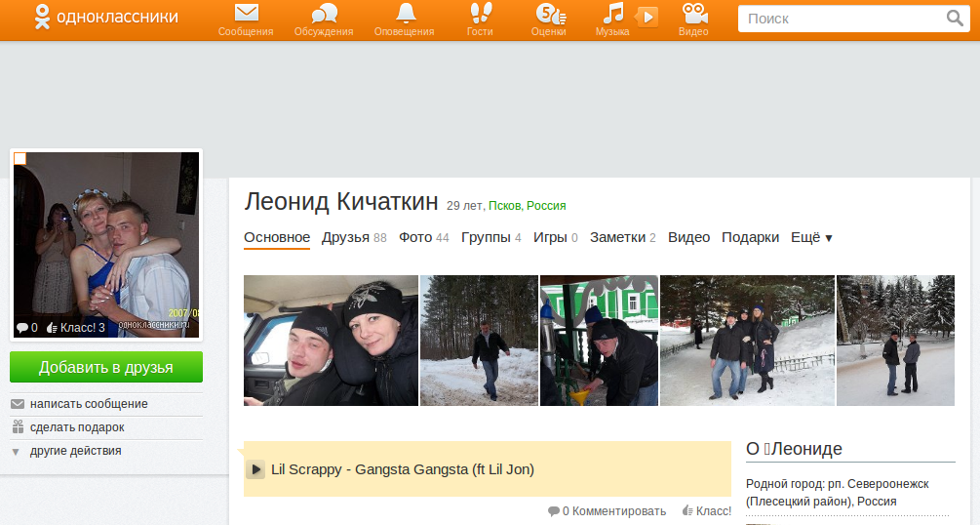Open the Видео profile tab
Screen dimensions: 980x525
coord(688,237)
